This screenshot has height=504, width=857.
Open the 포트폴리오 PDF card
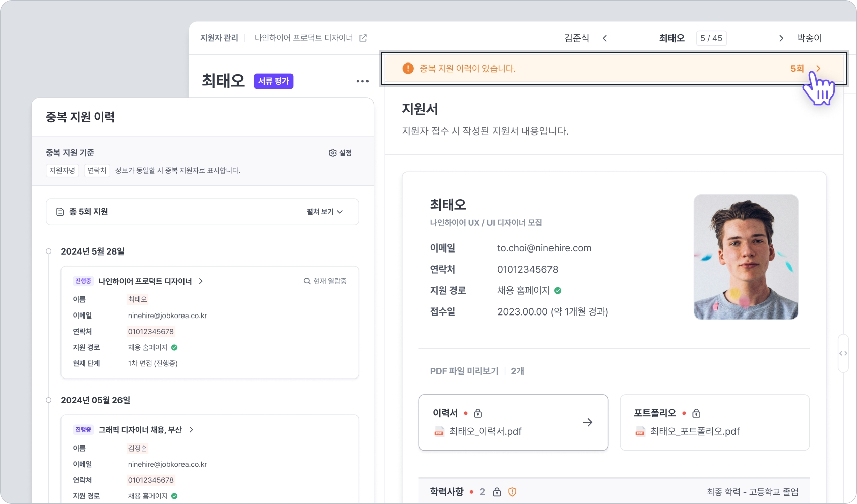coord(714,422)
